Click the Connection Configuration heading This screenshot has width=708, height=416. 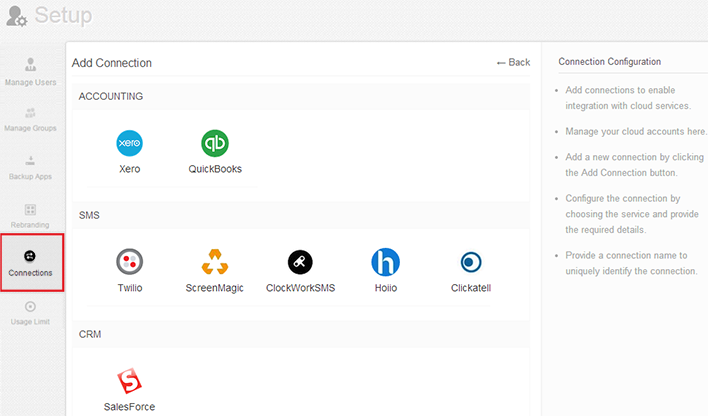click(610, 61)
